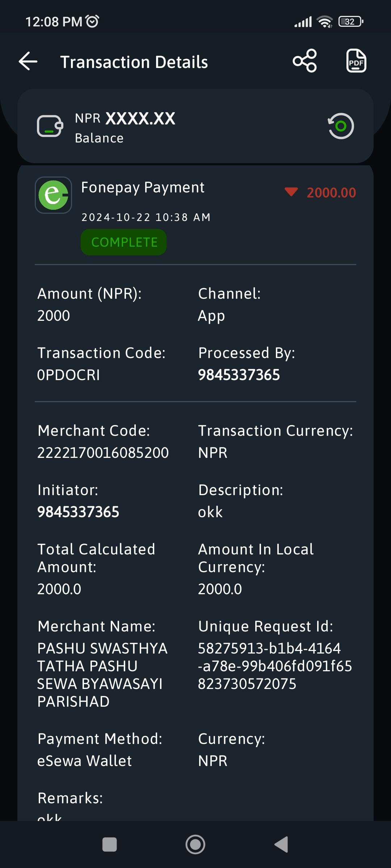Tap the hidden NPR XXXX.XX balance
The image size is (391, 868).
tap(125, 119)
